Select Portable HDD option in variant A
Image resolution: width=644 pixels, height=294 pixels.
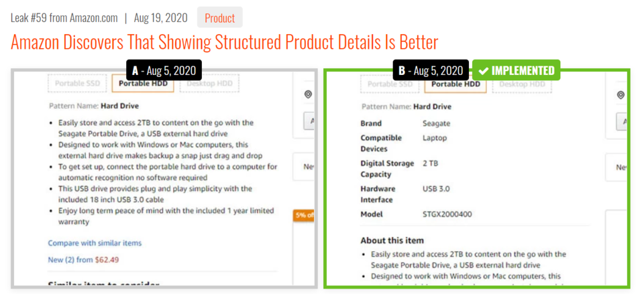coord(142,84)
